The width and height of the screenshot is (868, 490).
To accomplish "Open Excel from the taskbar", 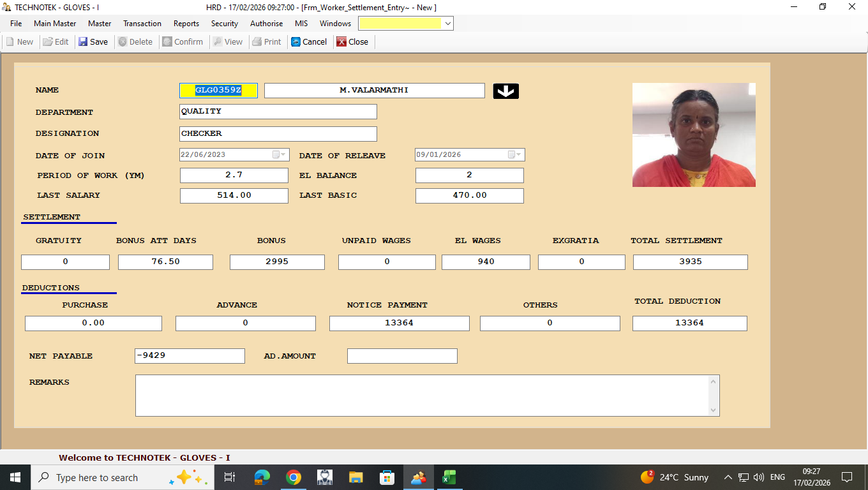I will 449,477.
